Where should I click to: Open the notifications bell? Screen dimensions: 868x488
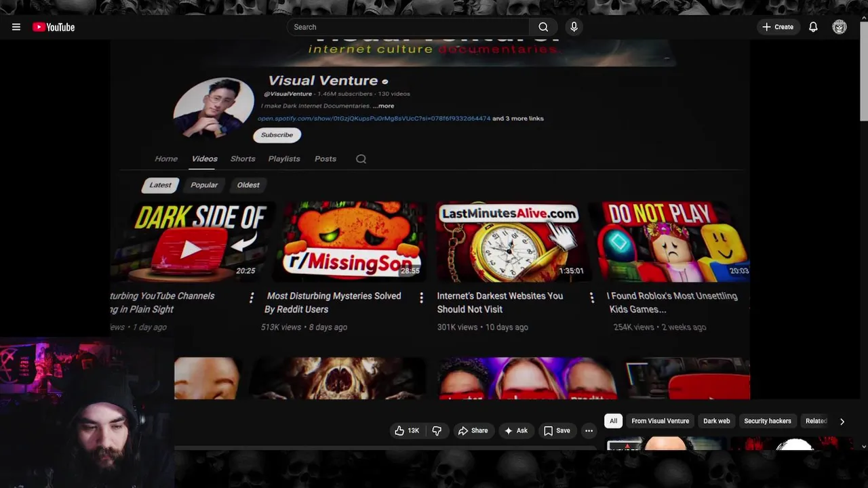coord(813,27)
